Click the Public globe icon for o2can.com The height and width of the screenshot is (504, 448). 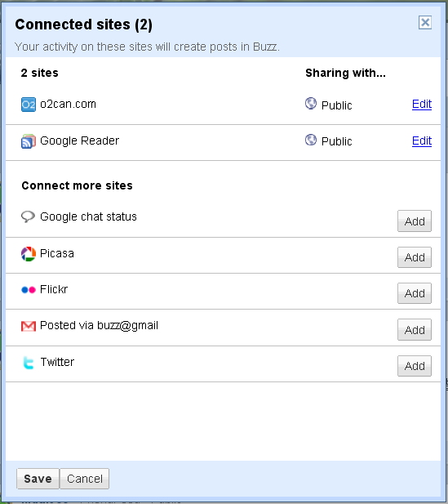coord(311,104)
